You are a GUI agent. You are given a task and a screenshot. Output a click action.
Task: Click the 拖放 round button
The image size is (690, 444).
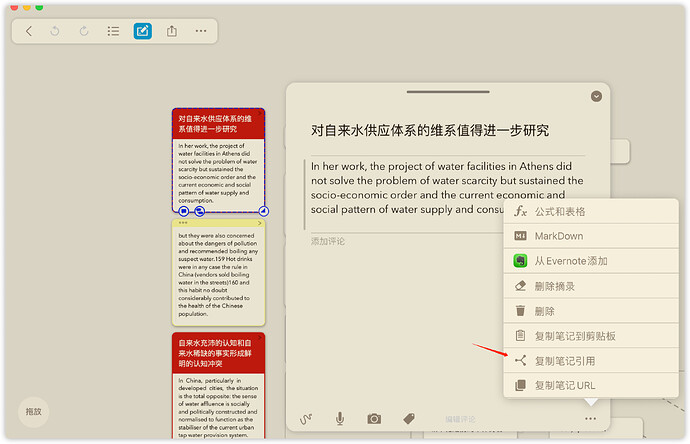[x=33, y=412]
